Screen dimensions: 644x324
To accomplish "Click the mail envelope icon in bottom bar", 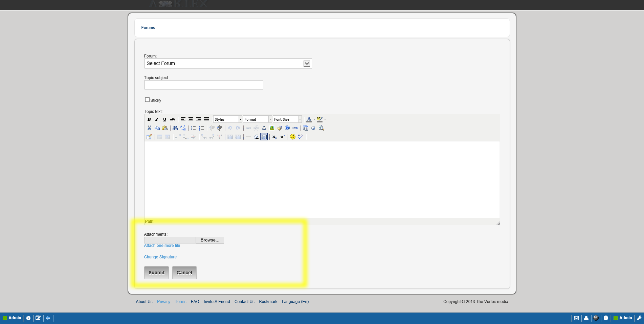I will coord(576,318).
